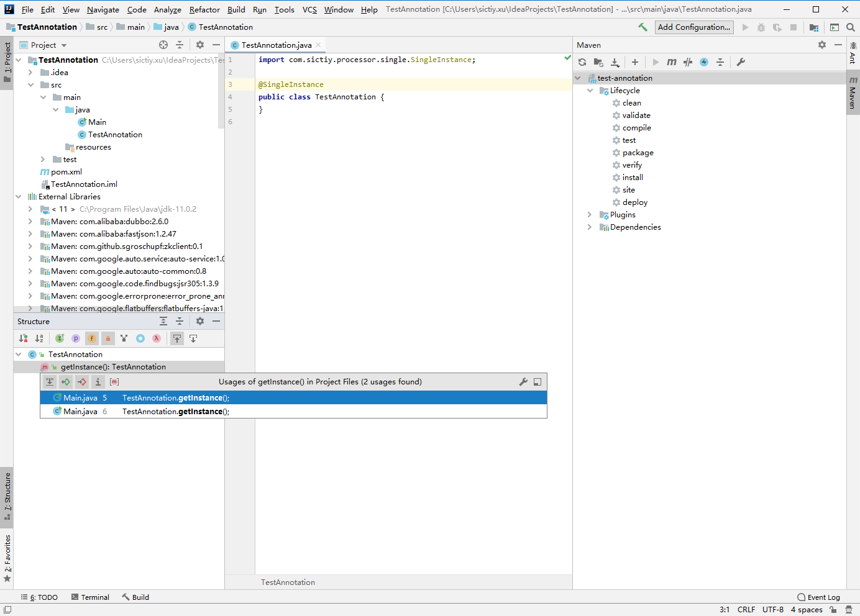Open Terminal tool window tab
Viewport: 860px width, 616px height.
click(x=90, y=597)
